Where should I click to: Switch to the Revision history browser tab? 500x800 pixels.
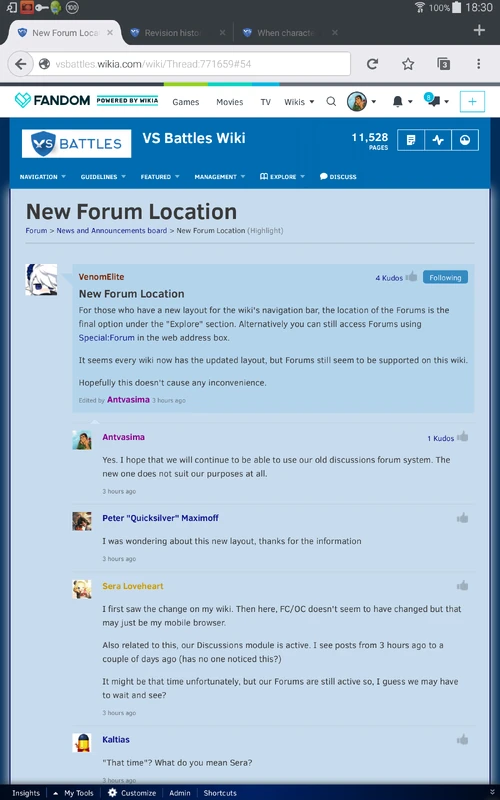[x=172, y=33]
